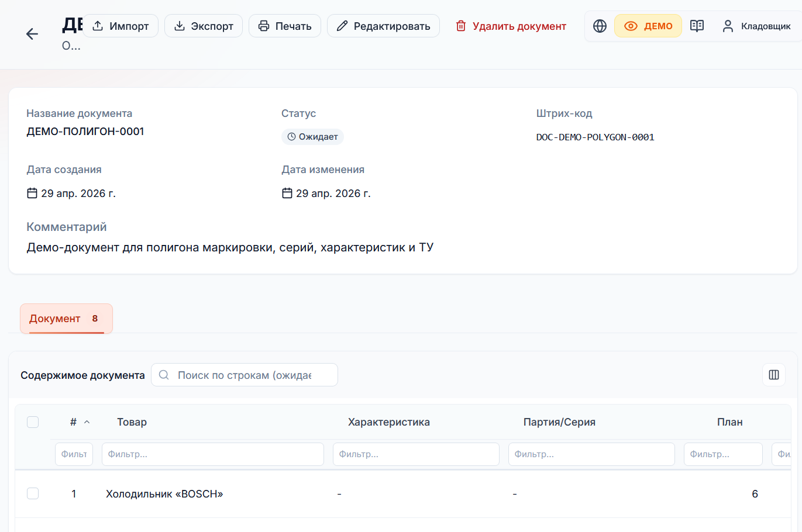This screenshot has width=802, height=532.
Task: Delete document via Удалить документ
Action: tap(511, 26)
